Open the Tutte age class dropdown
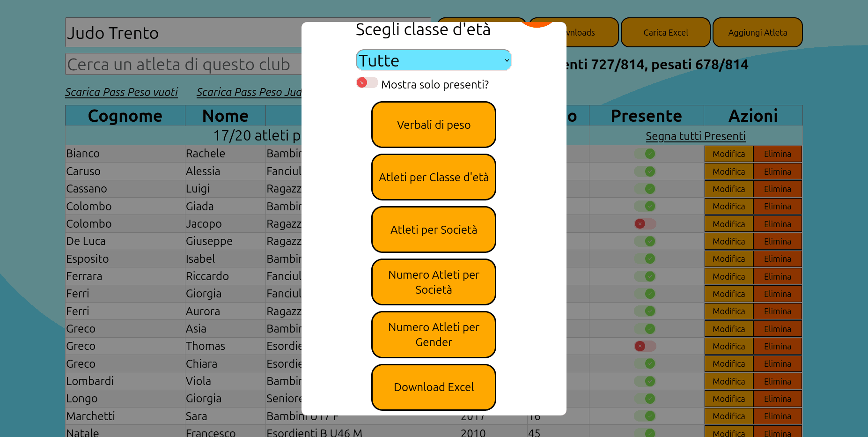Screen dimensions: 868x437 (x=433, y=60)
